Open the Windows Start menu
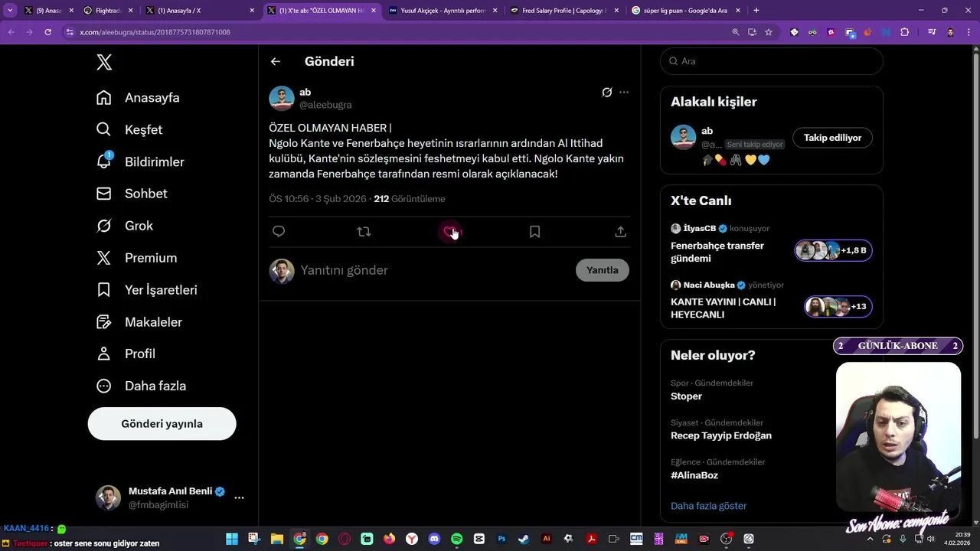This screenshot has height=551, width=980. [x=232, y=539]
